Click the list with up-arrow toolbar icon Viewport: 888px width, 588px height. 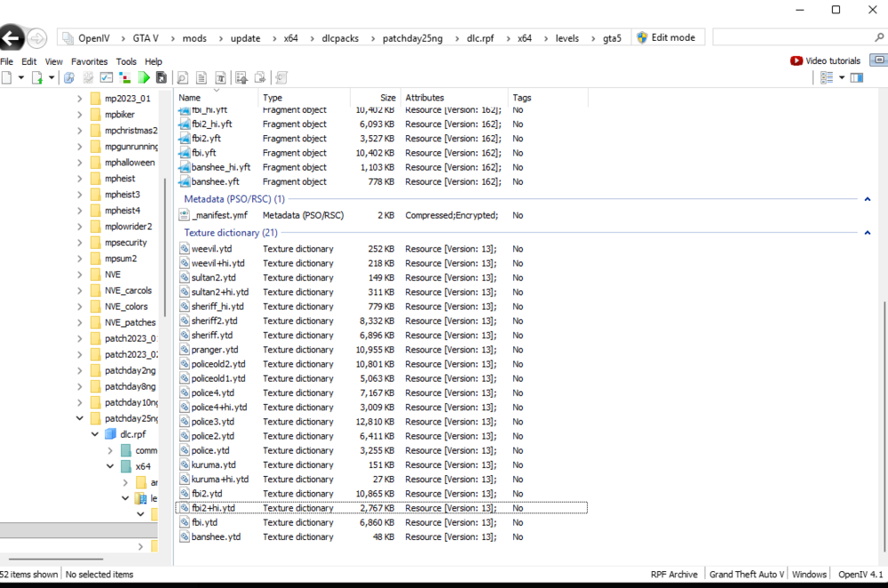[x=242, y=77]
